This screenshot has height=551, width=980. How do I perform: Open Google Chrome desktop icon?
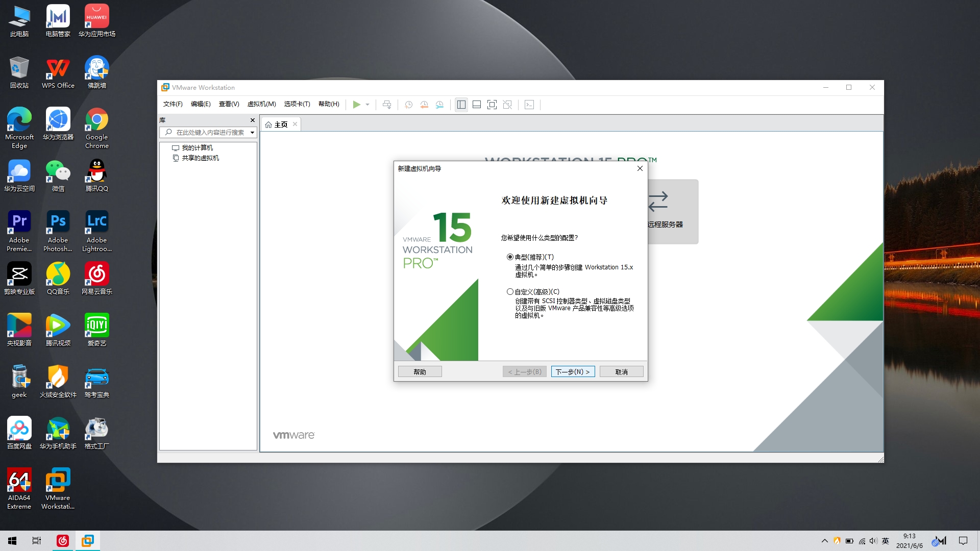(x=96, y=128)
